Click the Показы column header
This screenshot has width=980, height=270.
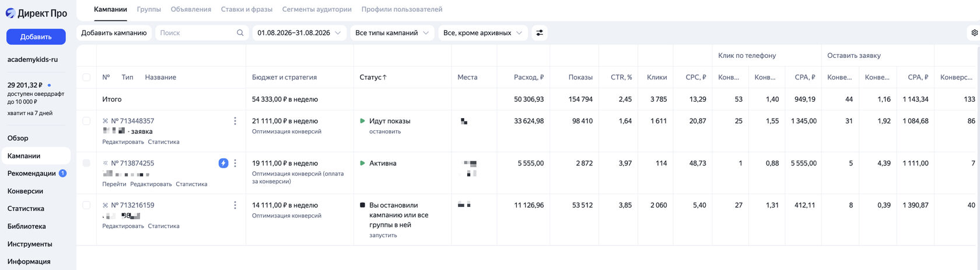point(580,77)
